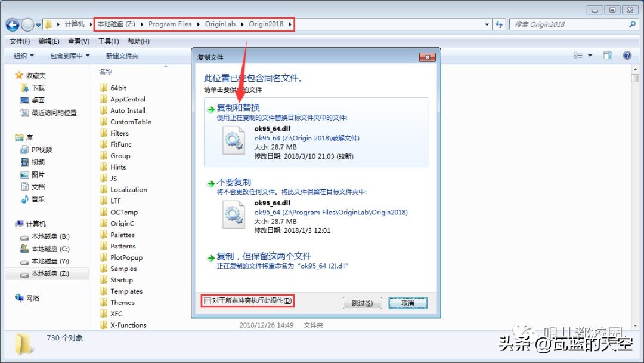Image resolution: width=644 pixels, height=363 pixels.
Task: Click the refresh button next to address bar
Action: click(499, 24)
